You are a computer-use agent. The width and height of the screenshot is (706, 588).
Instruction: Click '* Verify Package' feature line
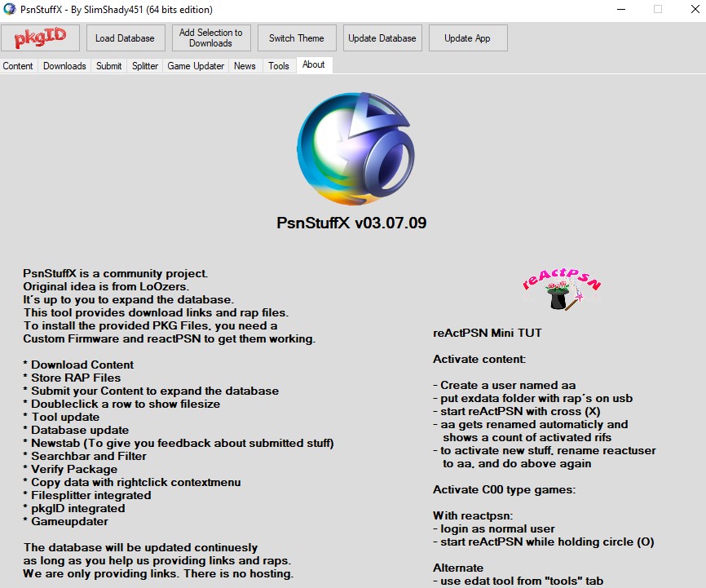pyautogui.click(x=70, y=469)
